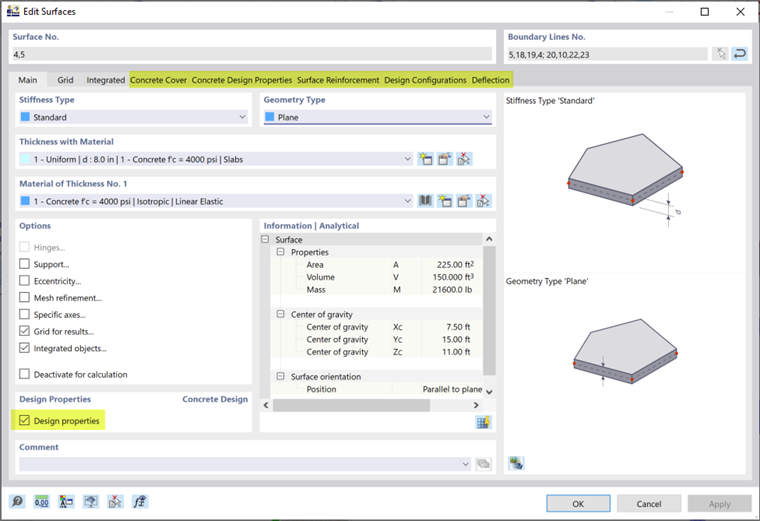Click new thickness icon beside Thickness dropdown
Screen dimensions: 760x521
(x=426, y=159)
